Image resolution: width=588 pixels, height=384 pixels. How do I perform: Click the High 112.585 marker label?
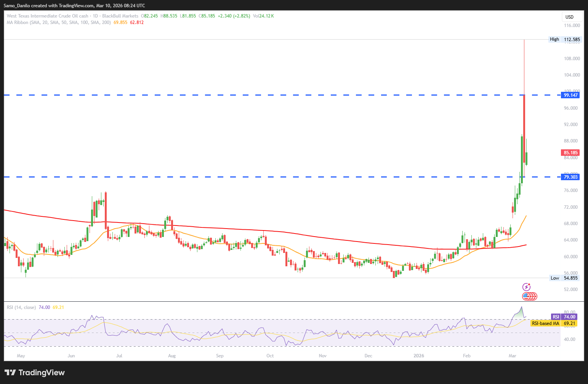565,39
